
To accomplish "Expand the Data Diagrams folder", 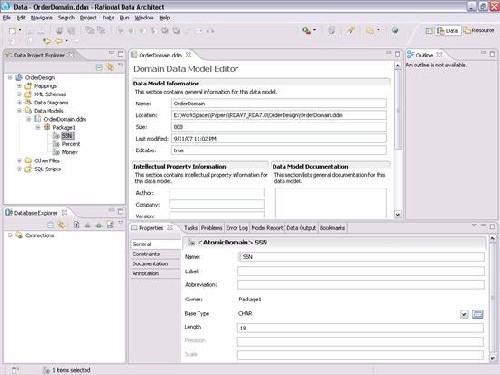I will coord(19,102).
